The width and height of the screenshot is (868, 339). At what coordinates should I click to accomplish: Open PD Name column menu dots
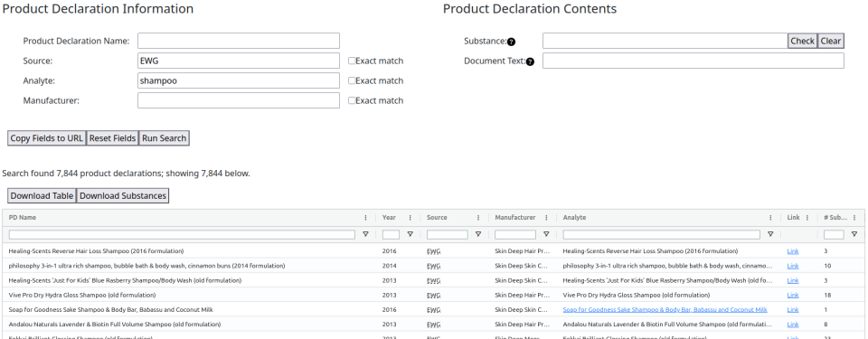tap(365, 218)
